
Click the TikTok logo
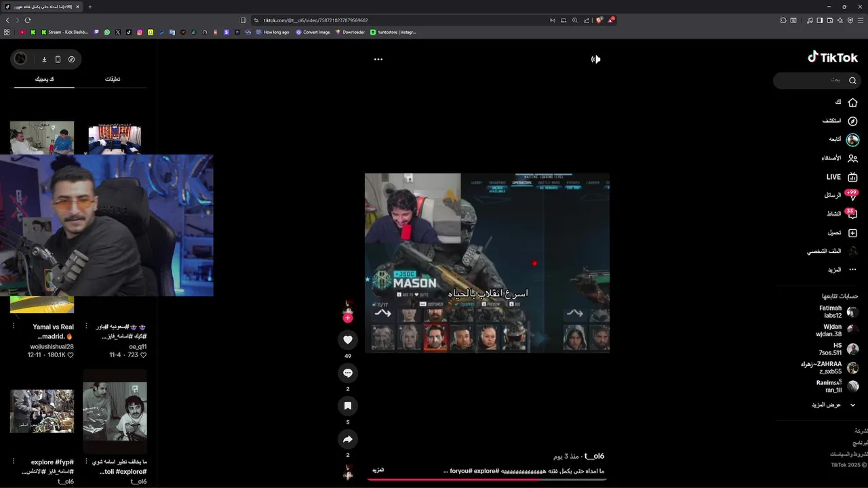pos(833,57)
